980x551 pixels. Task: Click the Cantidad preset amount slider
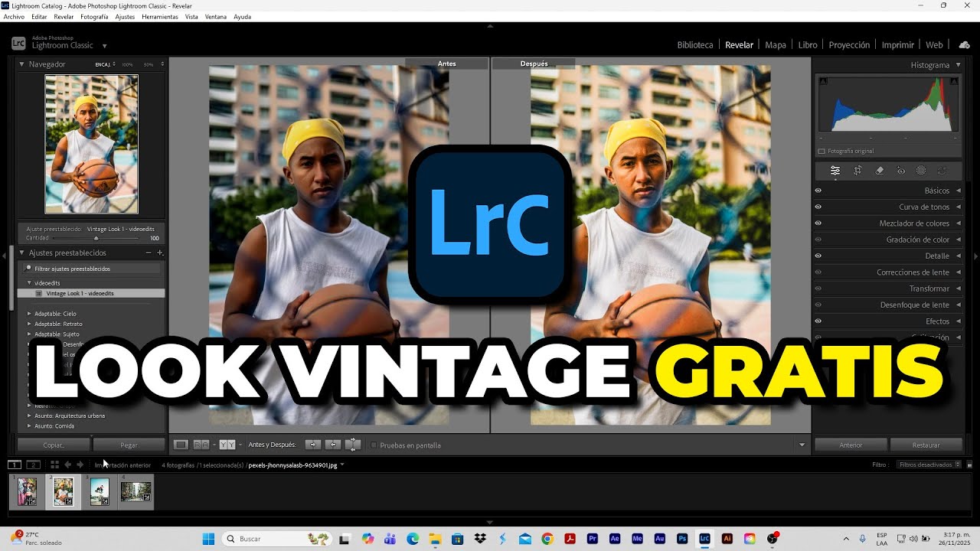96,238
